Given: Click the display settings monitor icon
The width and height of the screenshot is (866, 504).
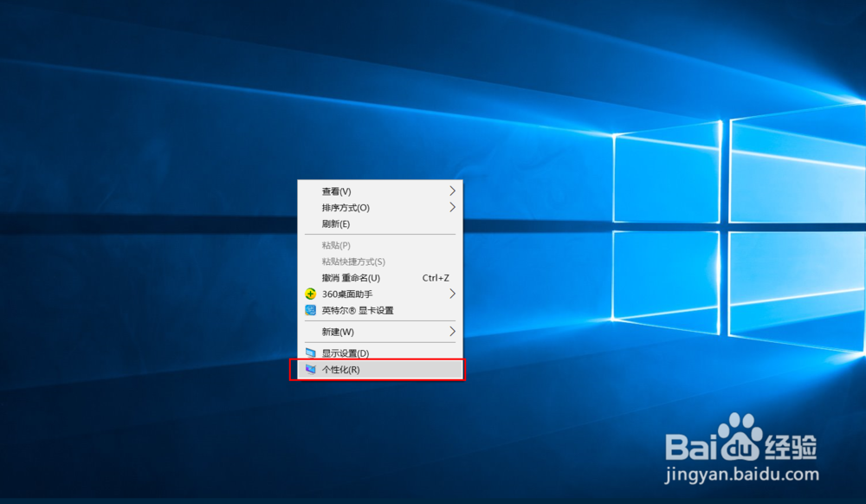Looking at the screenshot, I should [x=310, y=353].
